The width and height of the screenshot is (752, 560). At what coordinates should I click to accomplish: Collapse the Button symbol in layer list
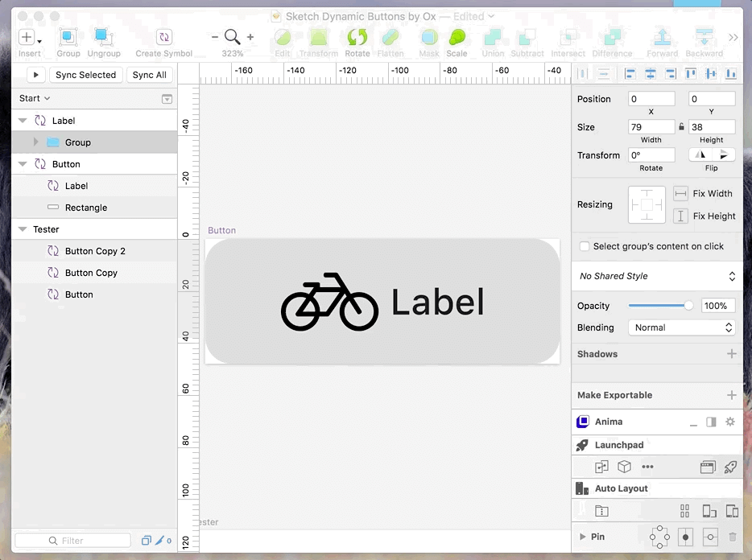[23, 164]
